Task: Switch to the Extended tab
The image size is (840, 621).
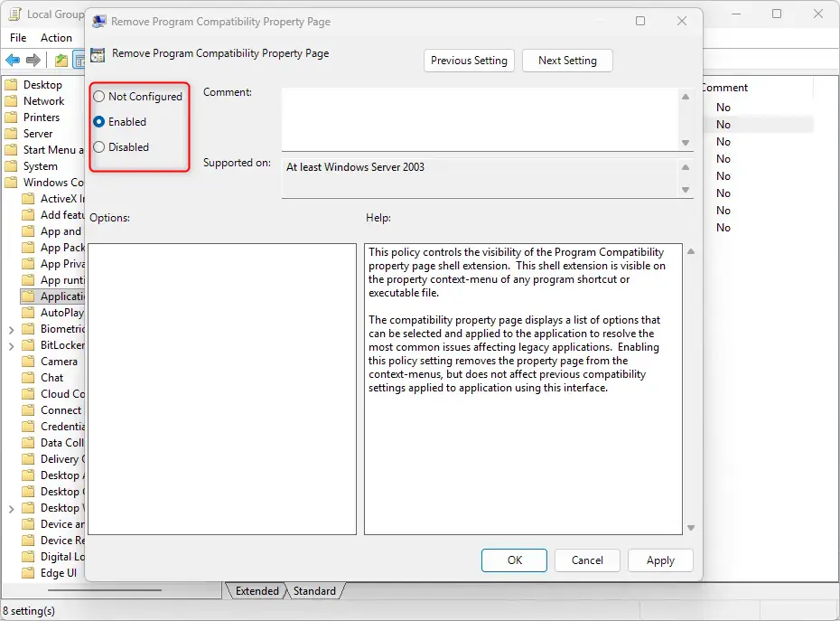Action: (x=257, y=591)
